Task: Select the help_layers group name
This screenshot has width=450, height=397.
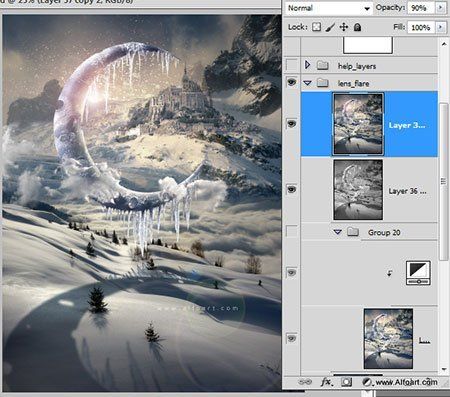Action: coord(357,66)
